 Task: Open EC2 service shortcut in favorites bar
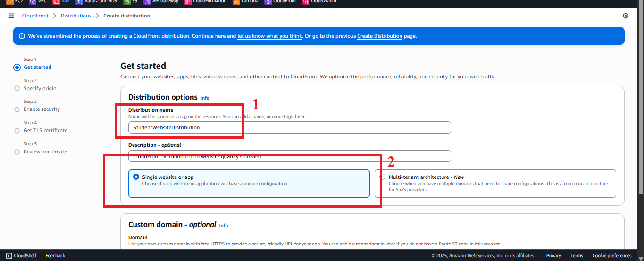pos(15,2)
